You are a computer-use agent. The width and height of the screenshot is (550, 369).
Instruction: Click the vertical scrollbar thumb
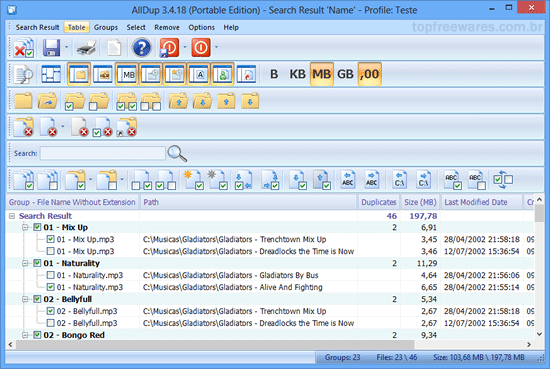point(539,213)
